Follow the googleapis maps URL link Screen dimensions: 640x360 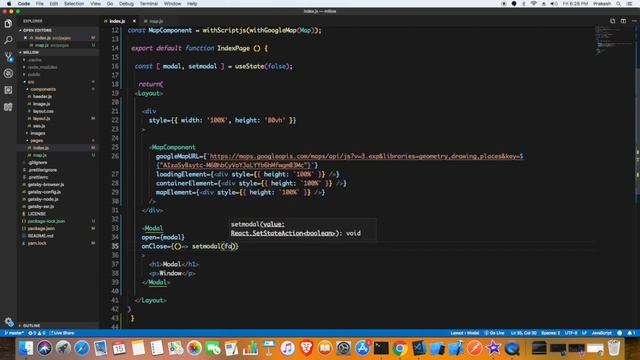click(x=366, y=156)
